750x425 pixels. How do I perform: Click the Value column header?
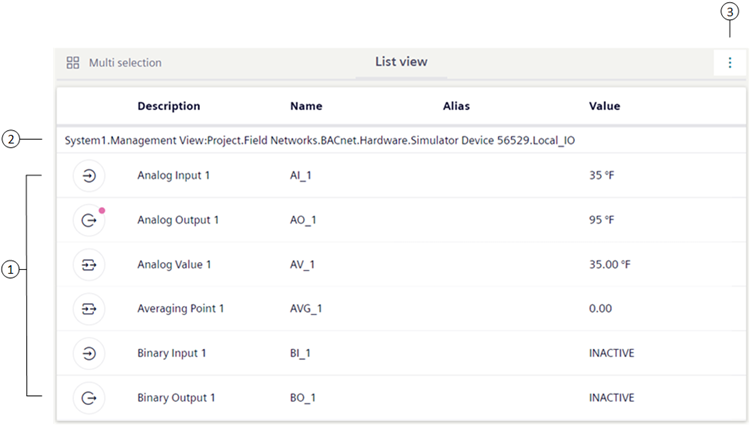[x=604, y=106]
